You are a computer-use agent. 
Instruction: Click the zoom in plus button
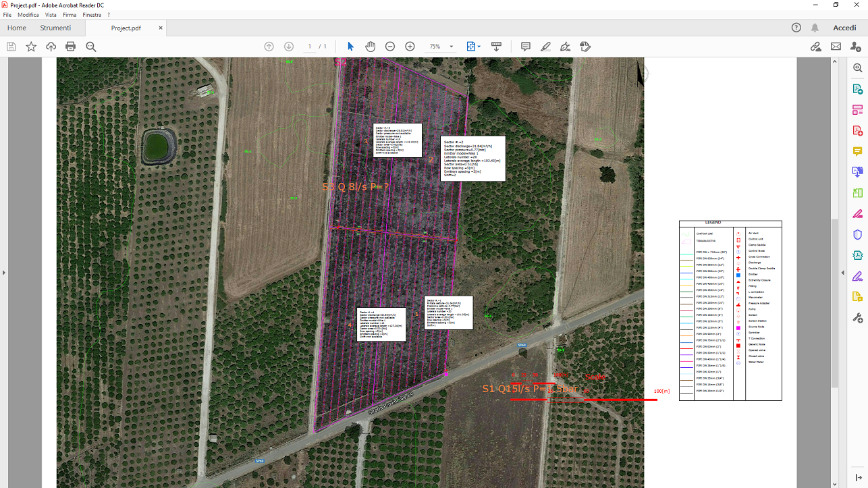pos(410,47)
